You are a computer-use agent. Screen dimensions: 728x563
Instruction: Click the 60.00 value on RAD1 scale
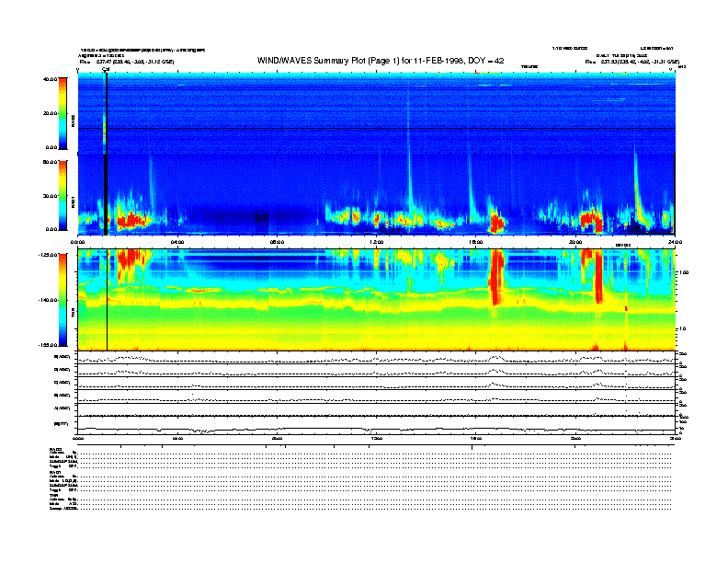click(x=50, y=162)
